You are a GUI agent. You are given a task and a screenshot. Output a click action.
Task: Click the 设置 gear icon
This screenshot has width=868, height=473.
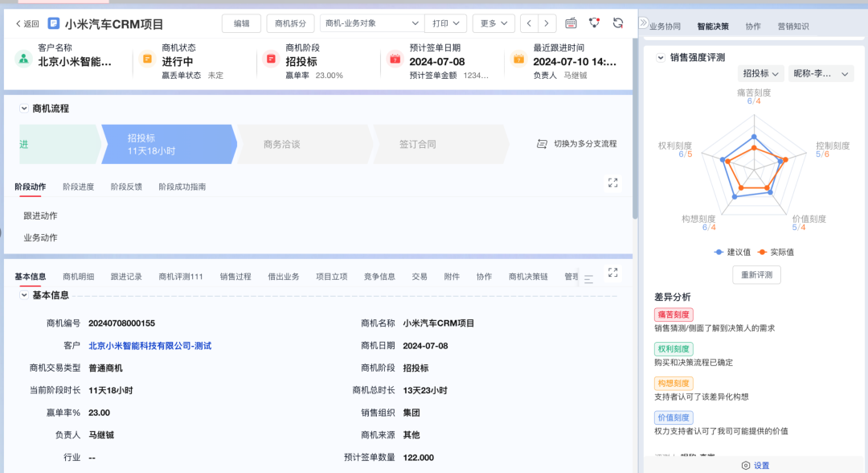[x=746, y=466]
